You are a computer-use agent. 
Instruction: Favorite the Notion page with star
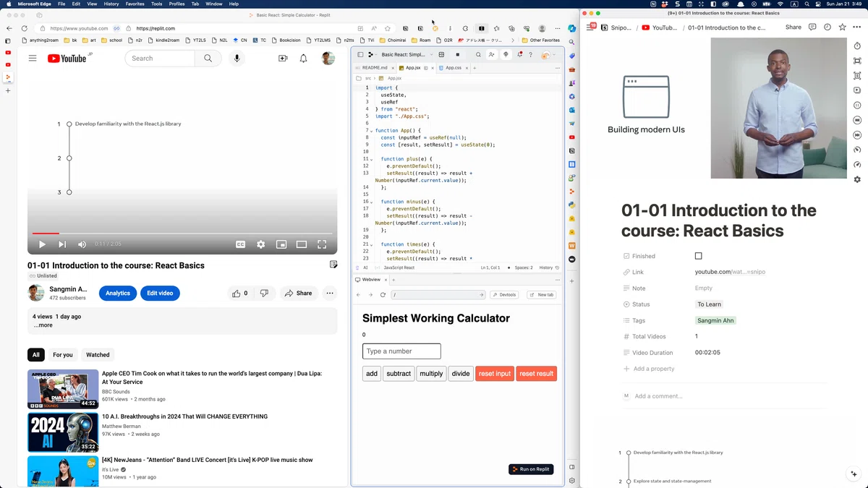(843, 27)
